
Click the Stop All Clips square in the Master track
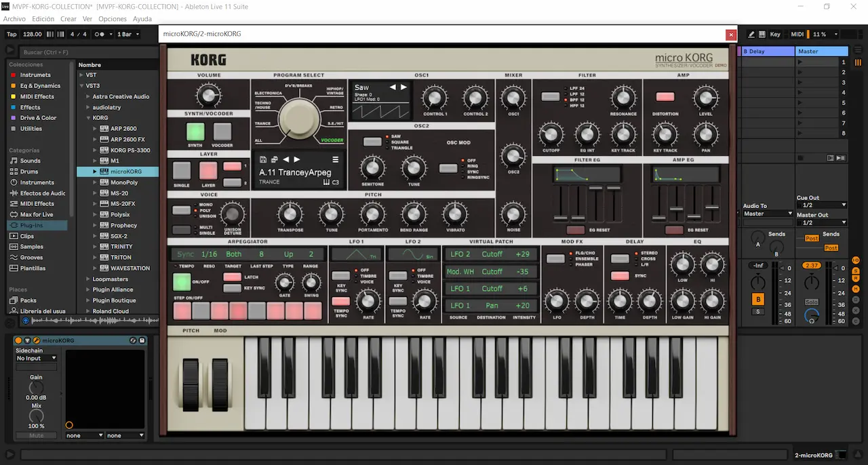tap(800, 157)
